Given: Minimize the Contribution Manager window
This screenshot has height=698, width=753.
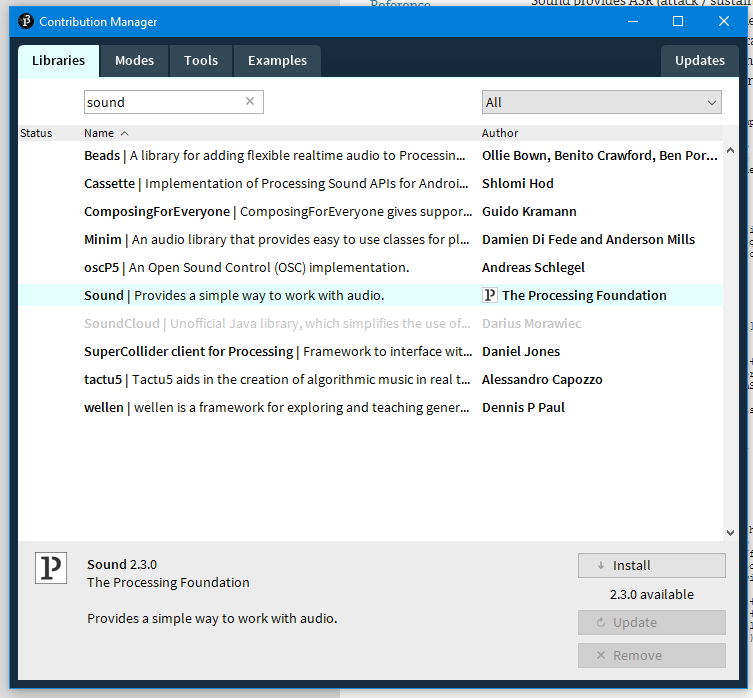Looking at the screenshot, I should pyautogui.click(x=633, y=21).
